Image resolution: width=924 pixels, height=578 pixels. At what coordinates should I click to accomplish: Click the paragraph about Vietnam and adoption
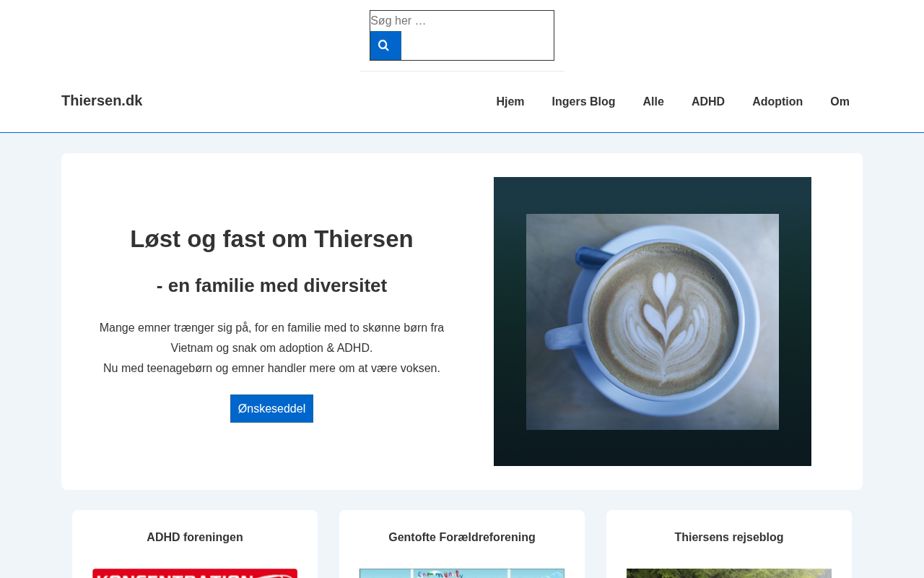(x=271, y=348)
